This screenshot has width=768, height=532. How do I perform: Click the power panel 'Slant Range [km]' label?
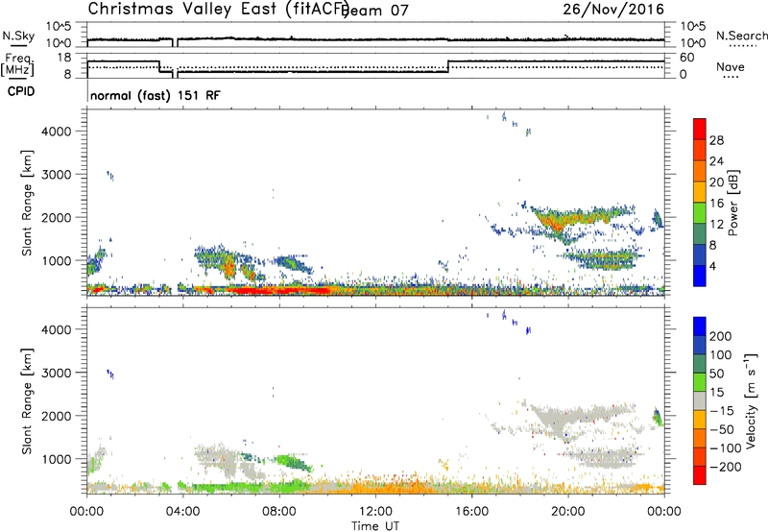tap(27, 203)
